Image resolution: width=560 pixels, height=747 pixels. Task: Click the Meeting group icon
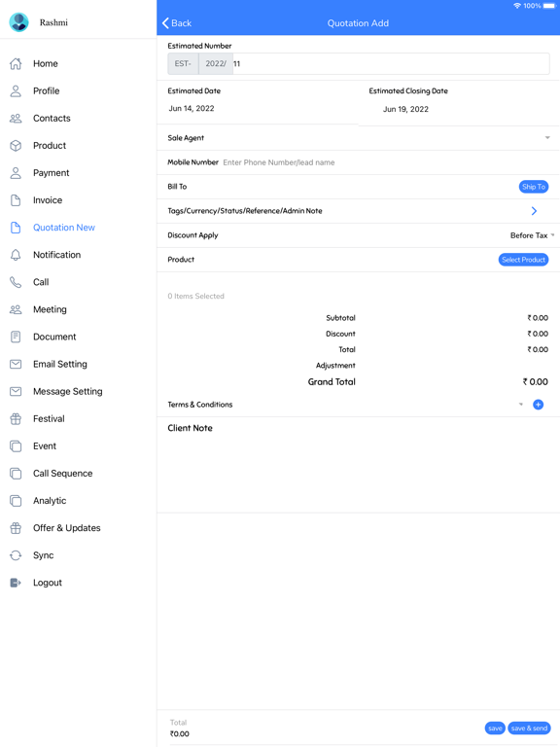(x=16, y=309)
